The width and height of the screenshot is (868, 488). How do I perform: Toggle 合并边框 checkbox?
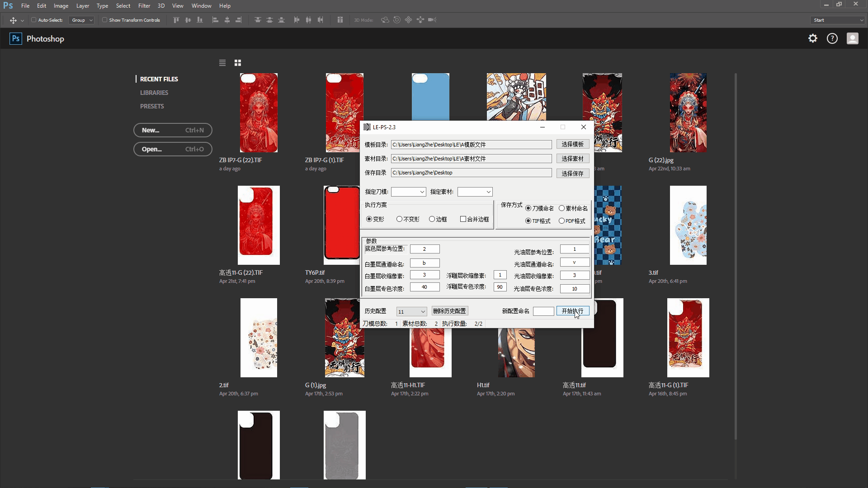click(x=463, y=219)
